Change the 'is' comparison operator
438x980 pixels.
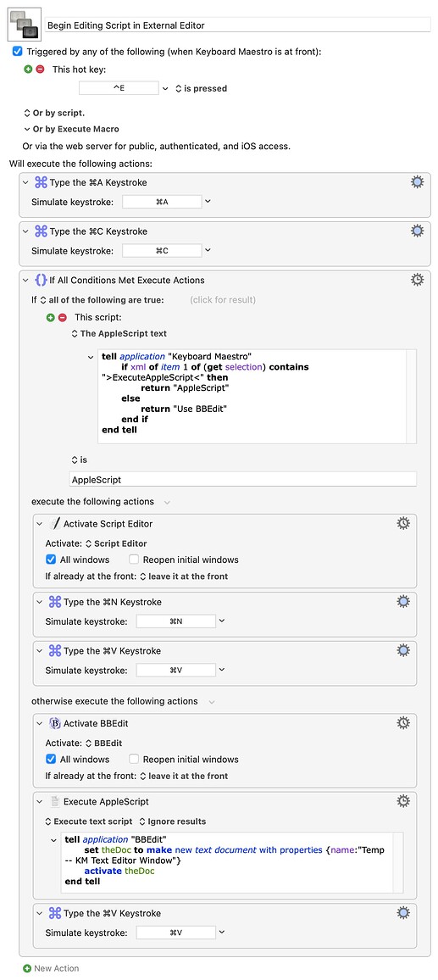coord(80,460)
